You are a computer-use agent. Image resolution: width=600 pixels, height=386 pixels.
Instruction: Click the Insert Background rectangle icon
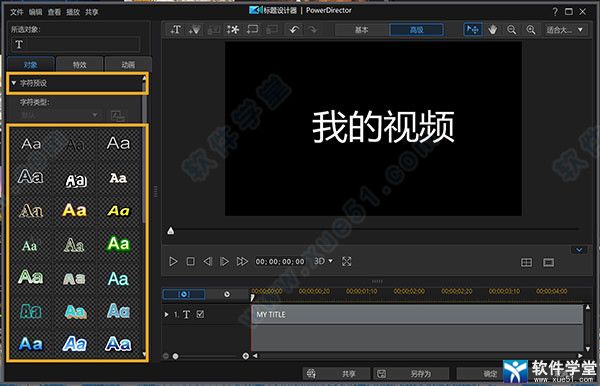253,29
